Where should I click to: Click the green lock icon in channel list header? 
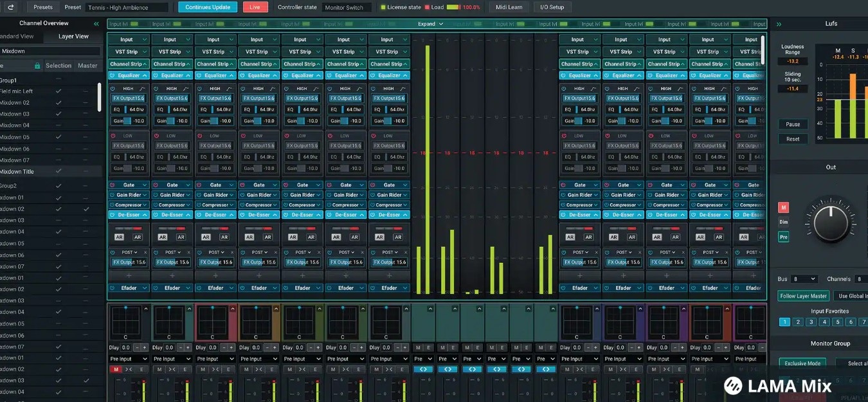point(37,66)
